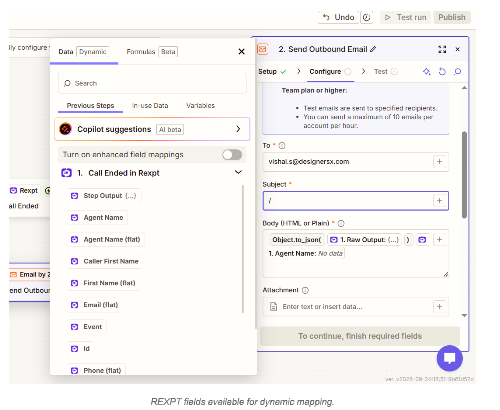Switch to the Data Dynamic tab
The width and height of the screenshot is (500, 410).
[84, 52]
